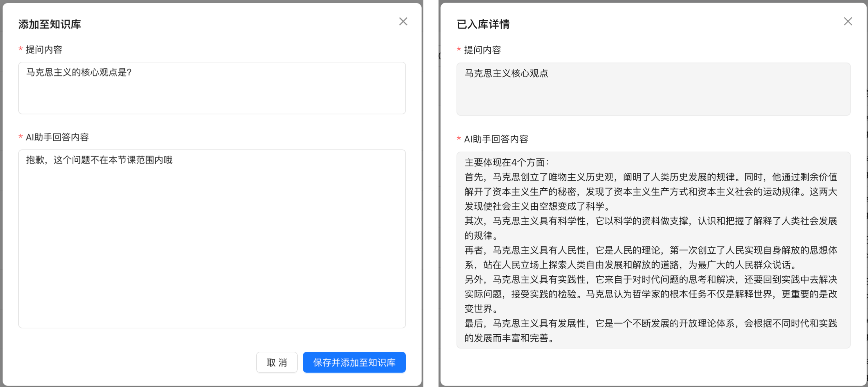Viewport: 868px width, 387px height.
Task: Click the line starting 其次，马克思主义具有科学性
Action: pyautogui.click(x=651, y=221)
